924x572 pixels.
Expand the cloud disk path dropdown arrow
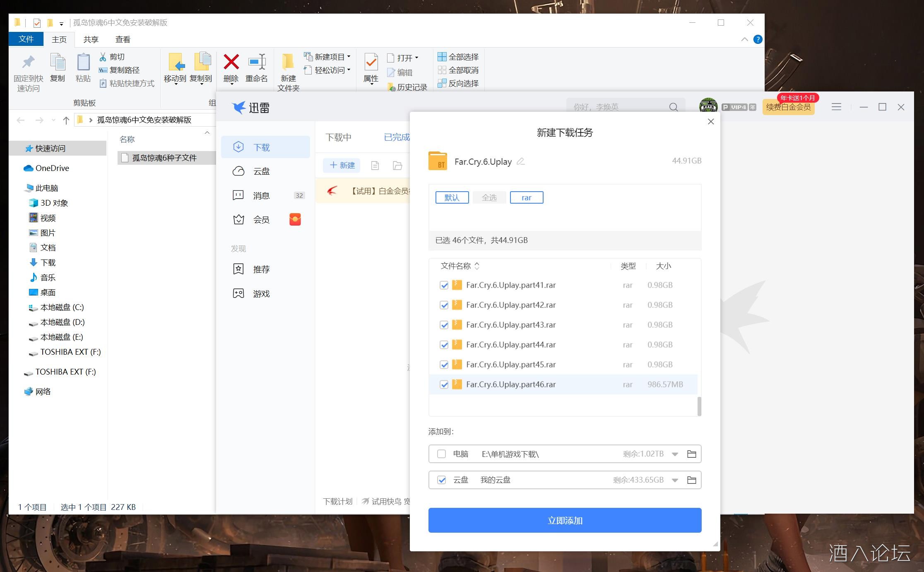675,481
